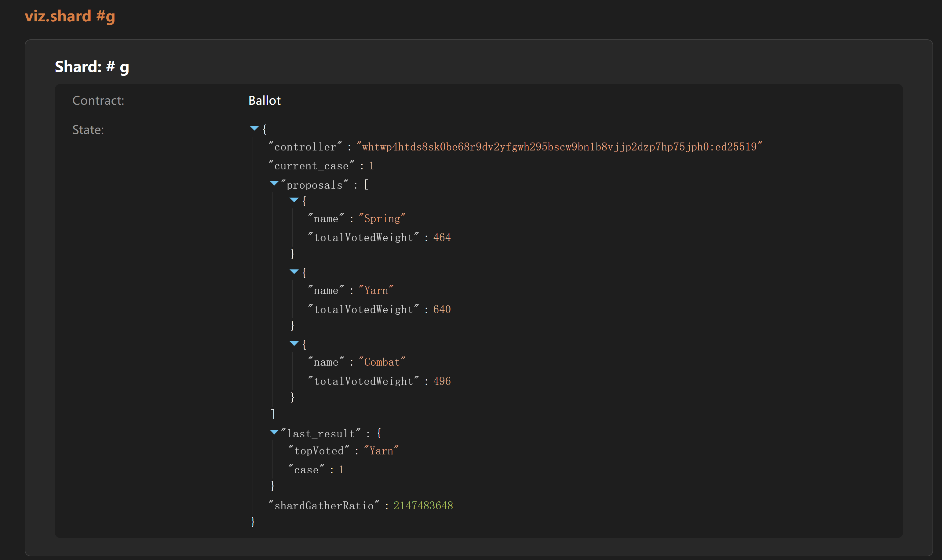The width and height of the screenshot is (942, 560).
Task: Select the "Spring" name value
Action: pyautogui.click(x=382, y=219)
